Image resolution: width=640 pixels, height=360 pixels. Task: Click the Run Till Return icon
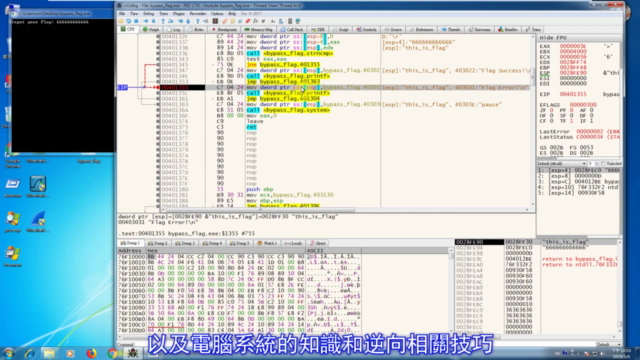198,21
